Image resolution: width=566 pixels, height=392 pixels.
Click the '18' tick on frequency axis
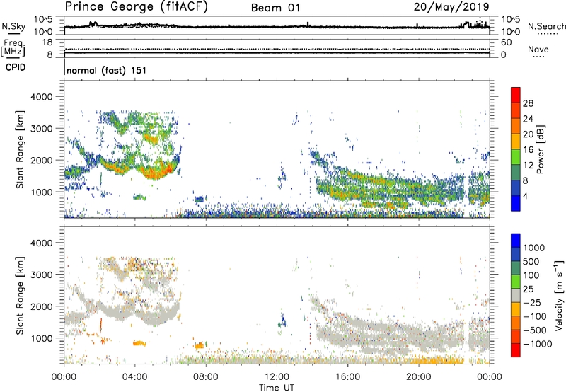pos(47,42)
